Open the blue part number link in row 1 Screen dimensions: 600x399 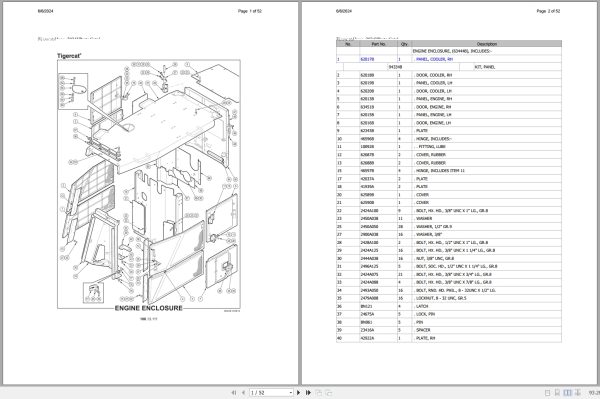pyautogui.click(x=367, y=59)
